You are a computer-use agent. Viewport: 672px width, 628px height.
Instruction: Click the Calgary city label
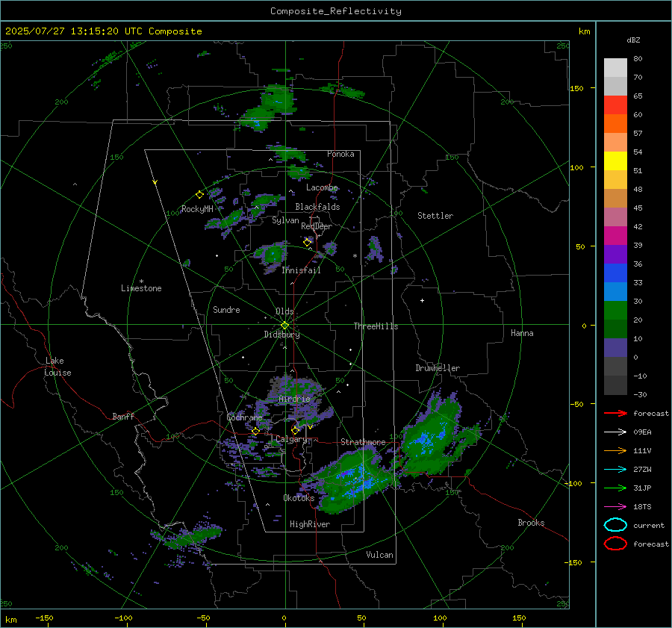pyautogui.click(x=291, y=439)
